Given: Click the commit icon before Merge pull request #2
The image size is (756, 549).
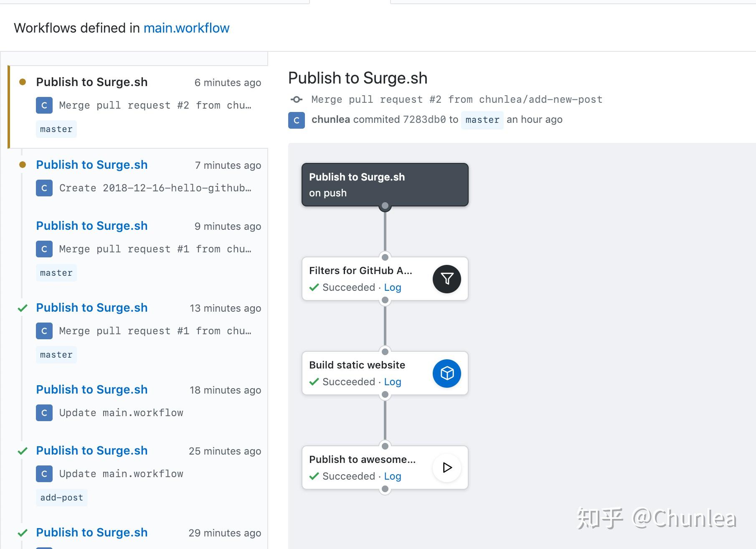Looking at the screenshot, I should (297, 99).
